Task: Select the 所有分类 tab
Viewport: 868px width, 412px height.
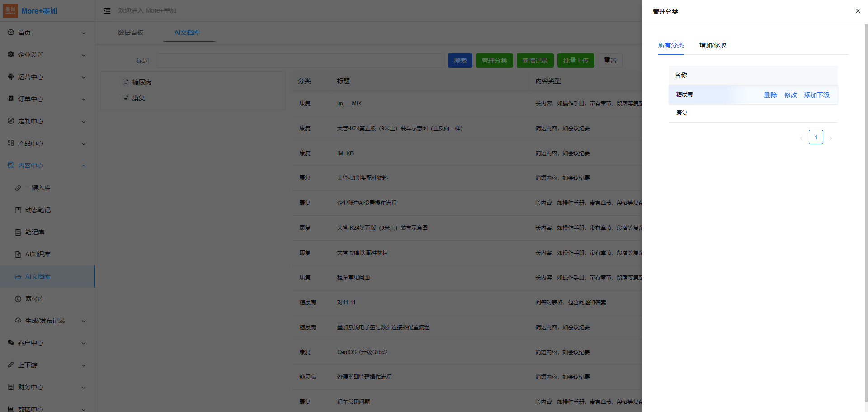Action: click(x=670, y=45)
